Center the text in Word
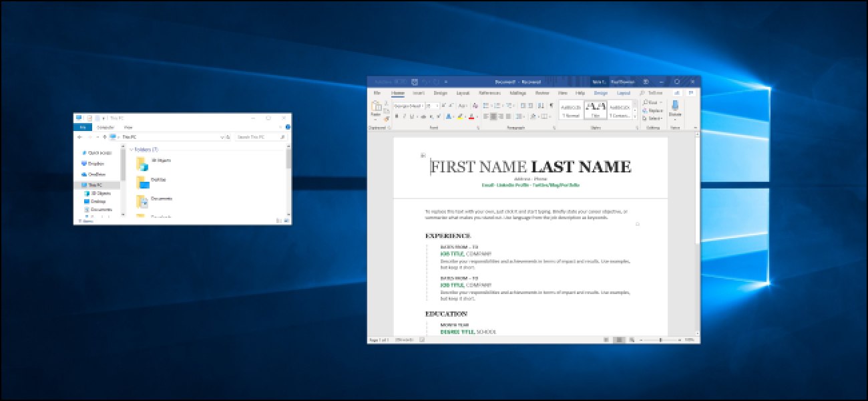 tap(493, 116)
